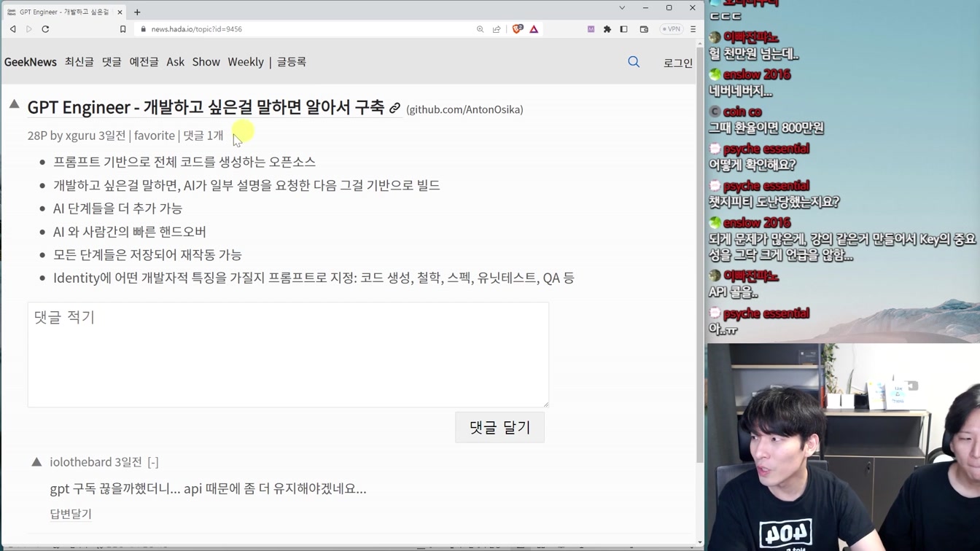Click chat username 'coin co'
This screenshot has height=551, width=980.
click(742, 112)
